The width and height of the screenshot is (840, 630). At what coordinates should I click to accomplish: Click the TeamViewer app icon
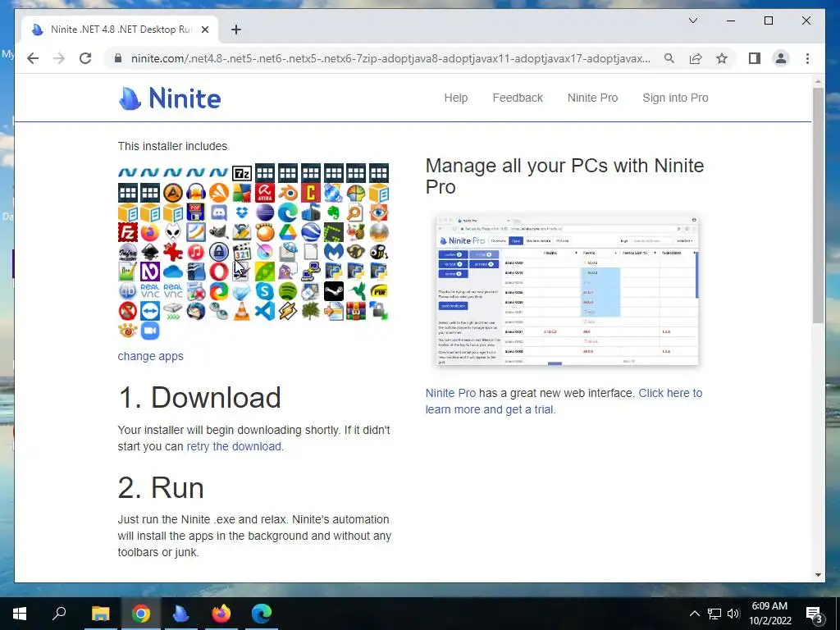coord(150,311)
